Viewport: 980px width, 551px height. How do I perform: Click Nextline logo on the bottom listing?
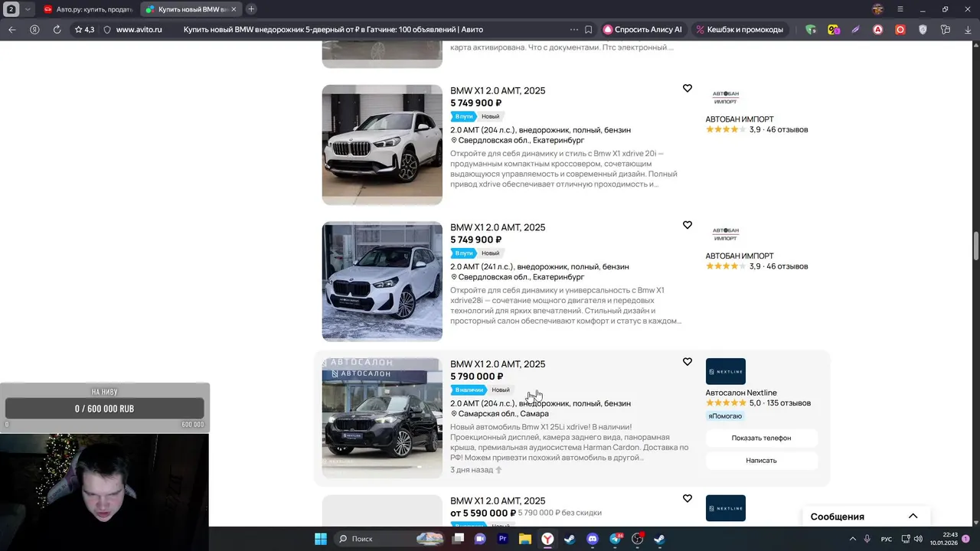[x=726, y=508]
